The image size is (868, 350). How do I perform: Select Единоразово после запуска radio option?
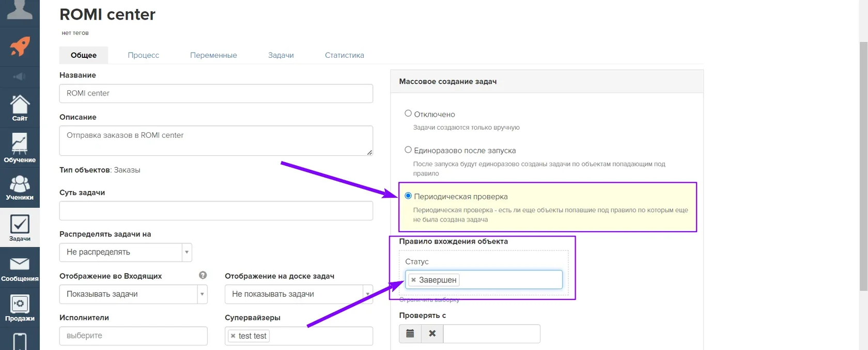click(408, 150)
